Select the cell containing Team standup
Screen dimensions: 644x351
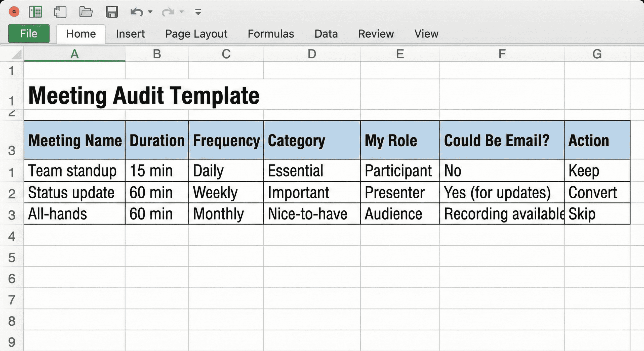click(72, 170)
